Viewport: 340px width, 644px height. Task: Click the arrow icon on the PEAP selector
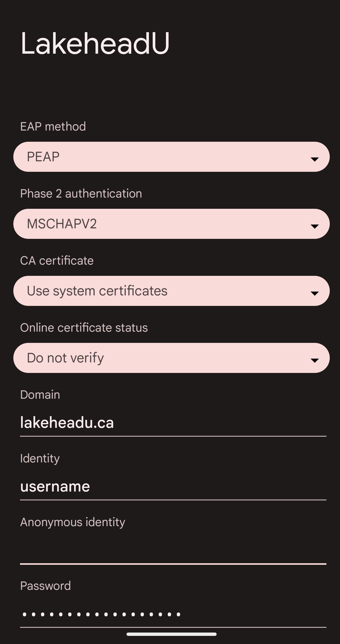pyautogui.click(x=314, y=159)
